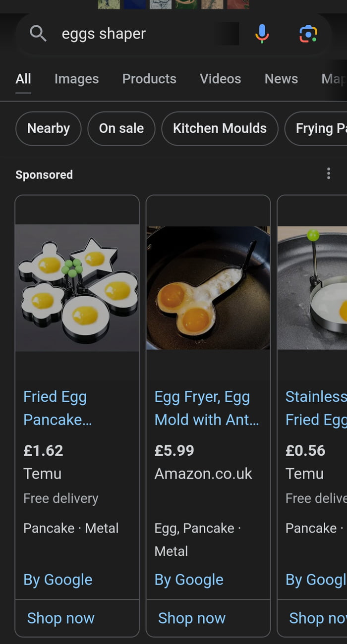This screenshot has height=644, width=347.
Task: Click the magnifying glass search icon
Action: click(37, 34)
